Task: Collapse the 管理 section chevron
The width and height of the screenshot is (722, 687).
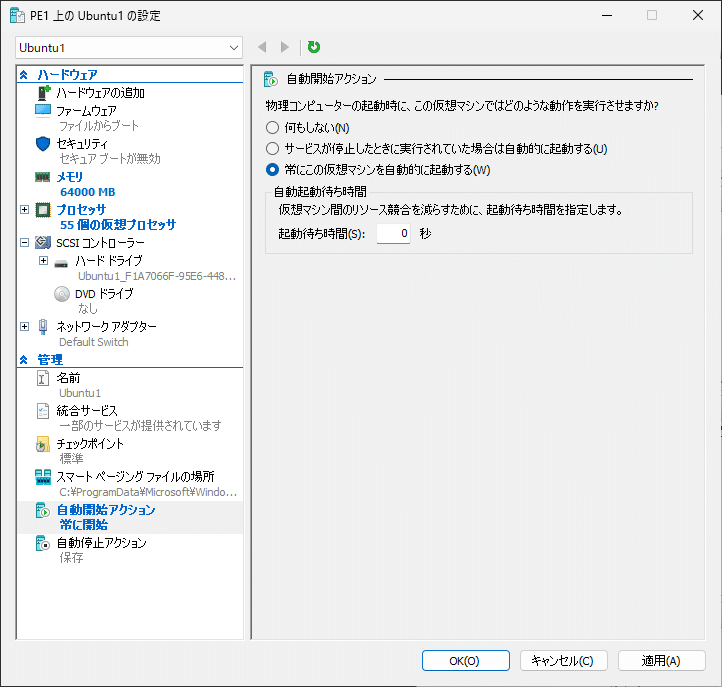Action: click(24, 360)
